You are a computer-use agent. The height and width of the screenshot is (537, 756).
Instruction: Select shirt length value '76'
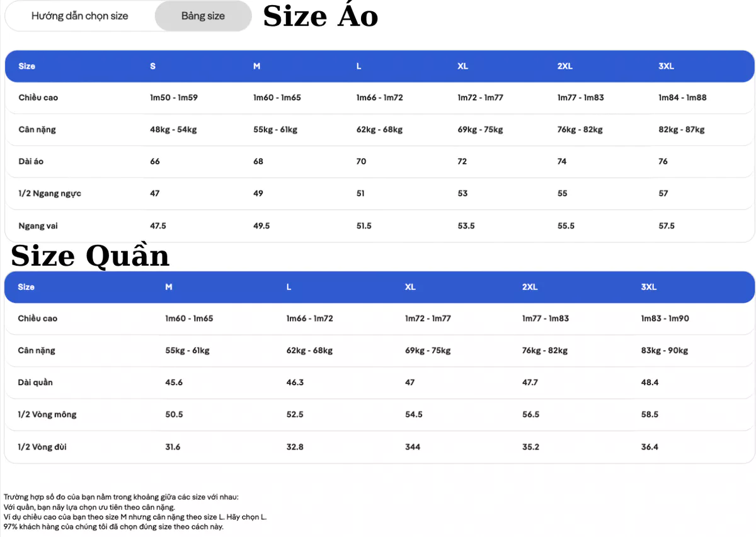(663, 161)
